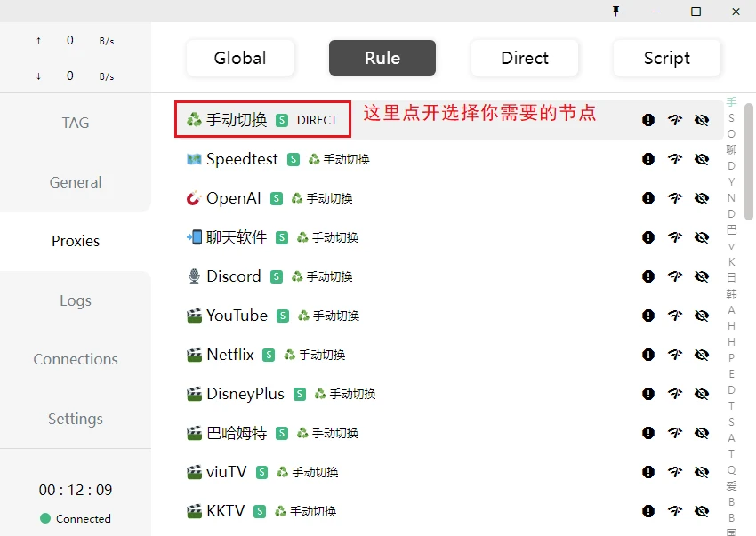Toggle the eye icon on 巴哈姆特 row
756x536 pixels.
[702, 433]
